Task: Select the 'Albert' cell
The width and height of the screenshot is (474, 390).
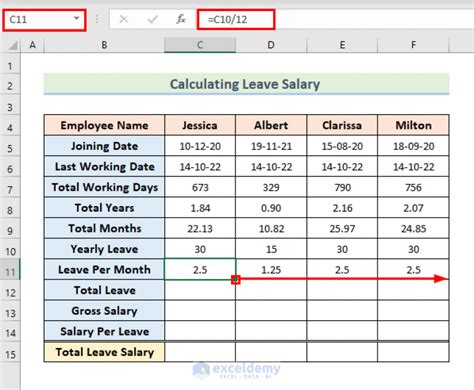Action: pos(271,125)
